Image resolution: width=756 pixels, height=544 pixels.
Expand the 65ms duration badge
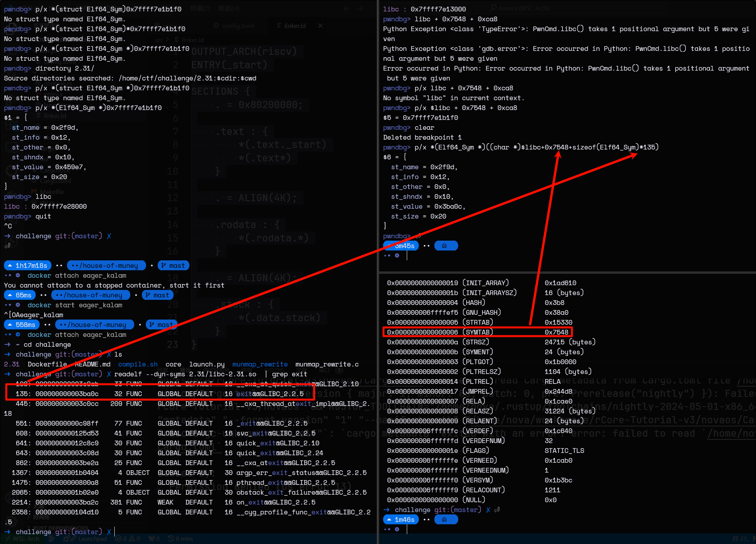tap(20, 295)
